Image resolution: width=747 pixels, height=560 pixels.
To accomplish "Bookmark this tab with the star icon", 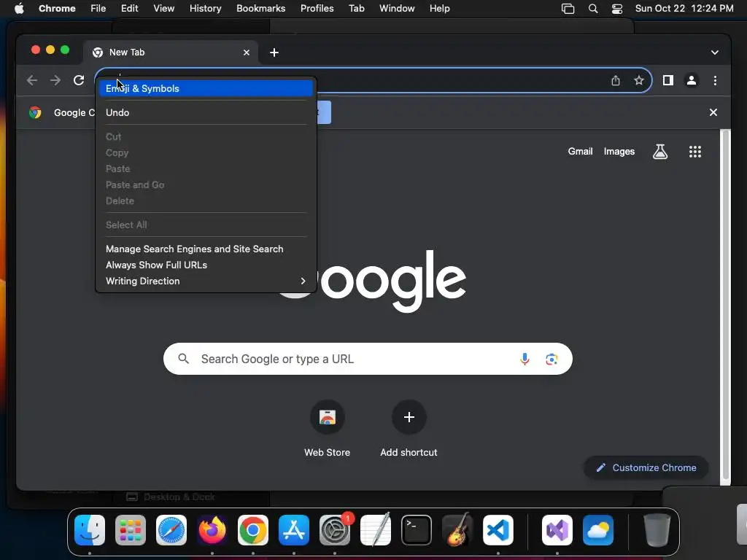I will (x=639, y=80).
